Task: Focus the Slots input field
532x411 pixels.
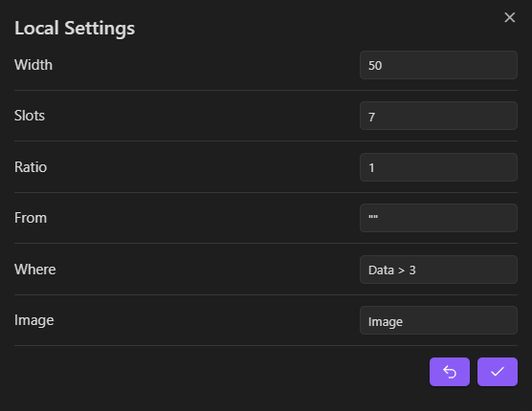Action: click(438, 116)
